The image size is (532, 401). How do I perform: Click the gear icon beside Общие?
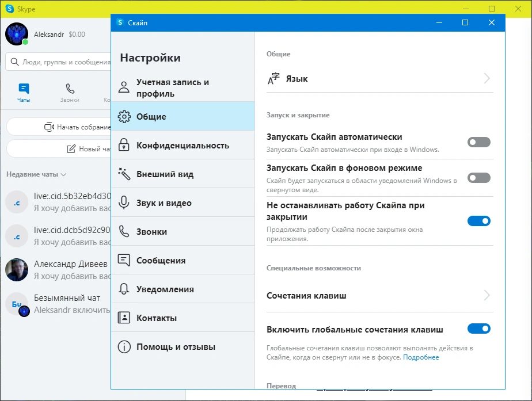[124, 116]
